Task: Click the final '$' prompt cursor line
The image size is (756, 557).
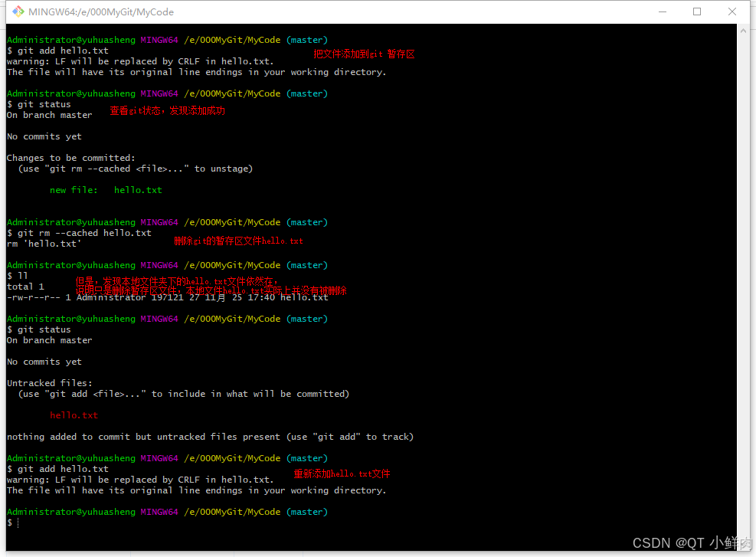Action: point(13,523)
